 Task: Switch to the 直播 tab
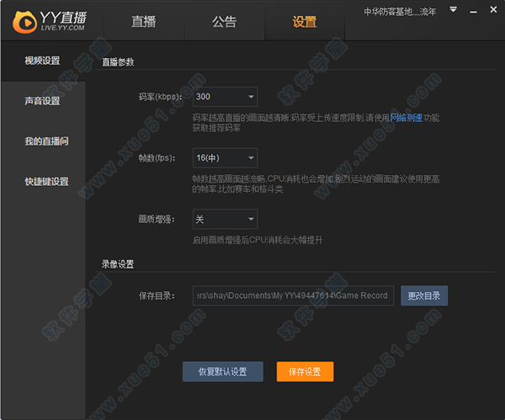point(144,22)
